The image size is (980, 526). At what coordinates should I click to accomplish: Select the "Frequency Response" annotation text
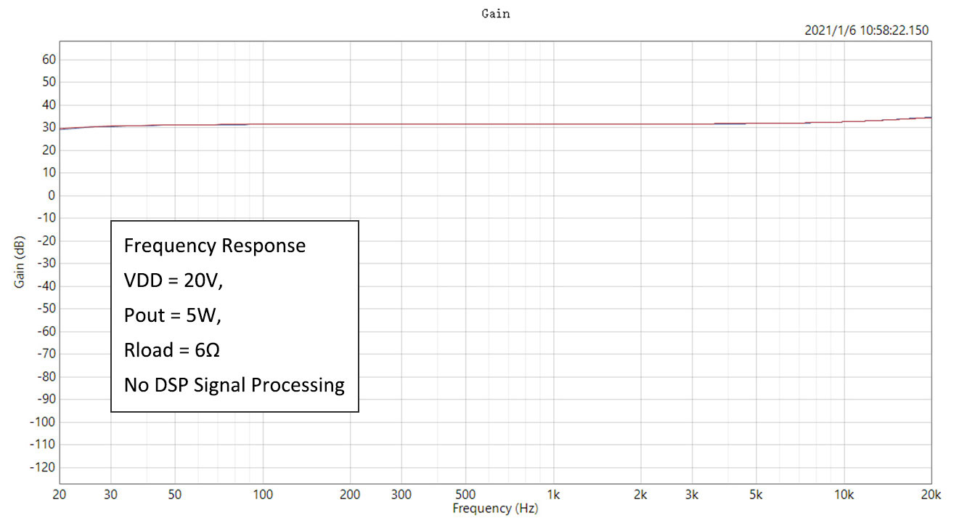tap(215, 246)
